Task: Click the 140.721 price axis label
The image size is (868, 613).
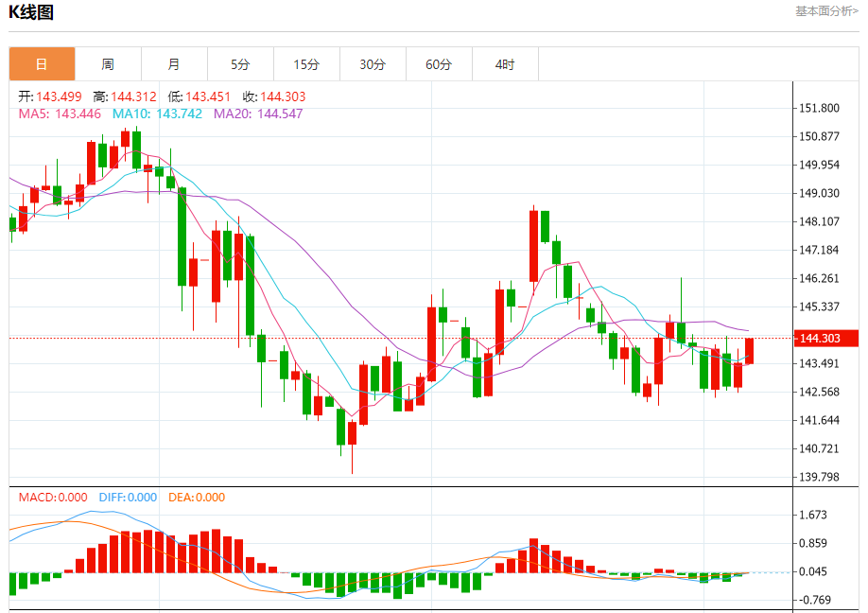Action: (819, 448)
